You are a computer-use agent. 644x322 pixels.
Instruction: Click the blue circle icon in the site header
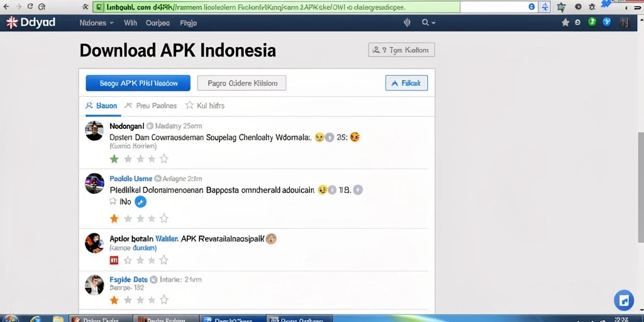[607, 22]
